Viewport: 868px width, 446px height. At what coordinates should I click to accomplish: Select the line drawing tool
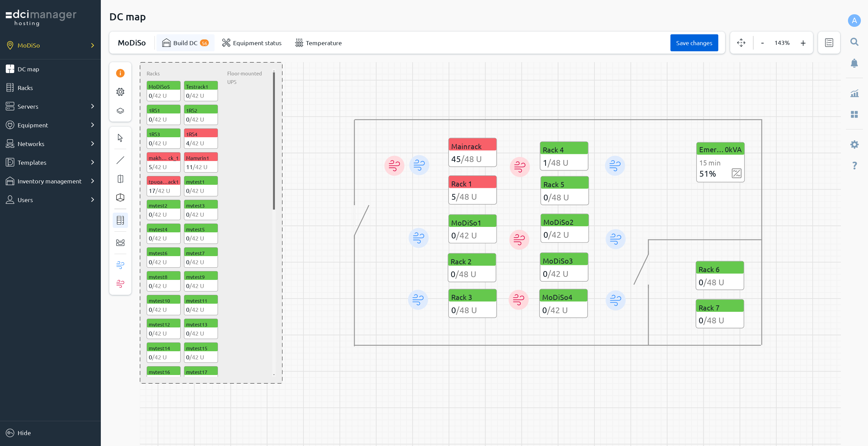(120, 160)
